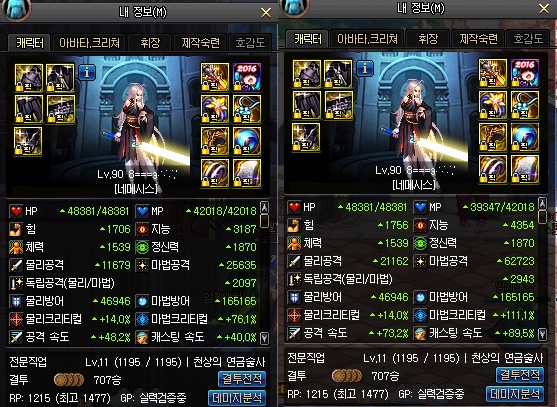Click the 데미지분석 button in left panel
This screenshot has width=557, height=407.
coord(237,398)
